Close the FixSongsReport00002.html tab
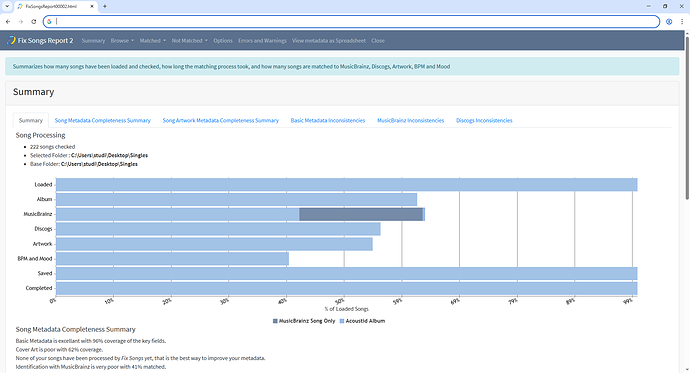Screen dimensions: 690x373 point(92,6)
